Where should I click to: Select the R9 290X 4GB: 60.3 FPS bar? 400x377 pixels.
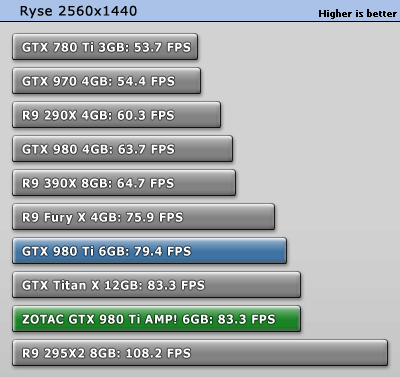[116, 115]
